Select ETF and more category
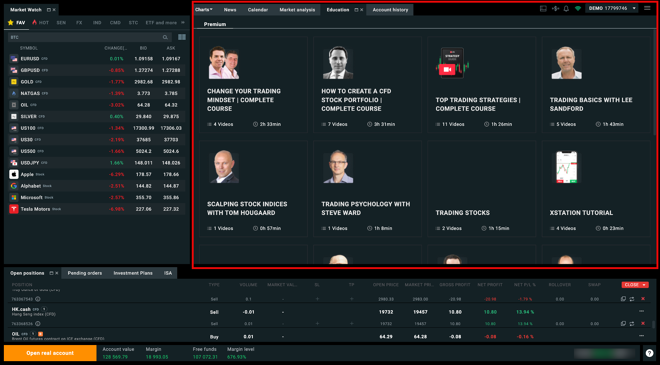 tap(161, 23)
